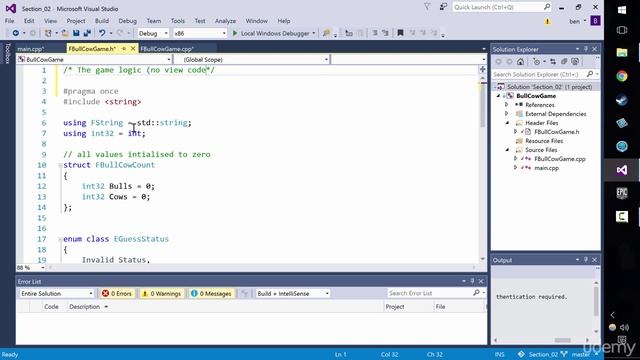Screen dimensions: 640x360
Task: Click the error list clear filter icon
Action: (x=244, y=293)
